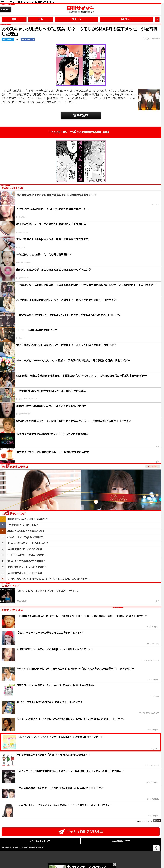The width and height of the screenshot is (164, 868).
Task: Click the SHOWROOM logo thumbnail
Action: (7, 440)
